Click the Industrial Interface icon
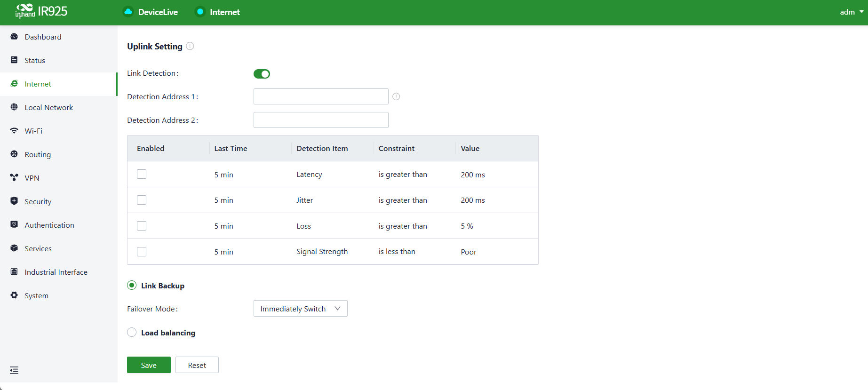868x390 pixels. [14, 272]
